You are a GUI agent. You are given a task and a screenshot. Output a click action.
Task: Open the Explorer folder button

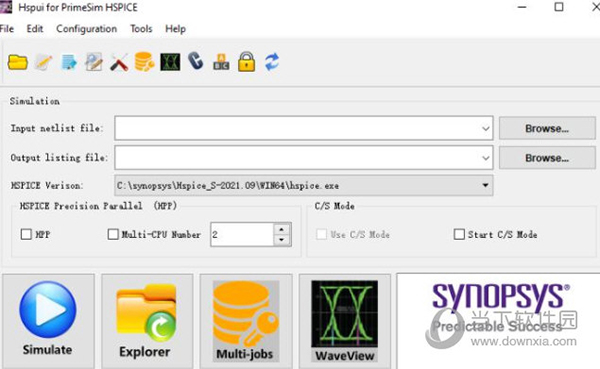click(x=147, y=321)
